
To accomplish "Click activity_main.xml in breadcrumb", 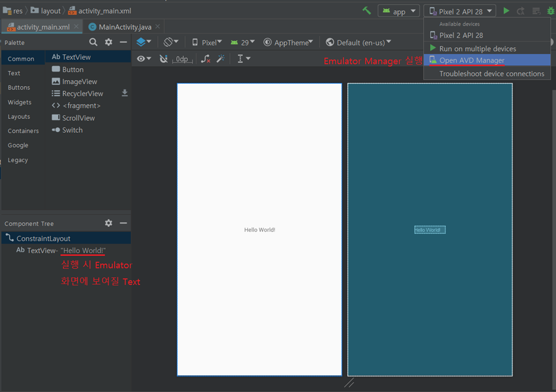I will click(x=99, y=11).
